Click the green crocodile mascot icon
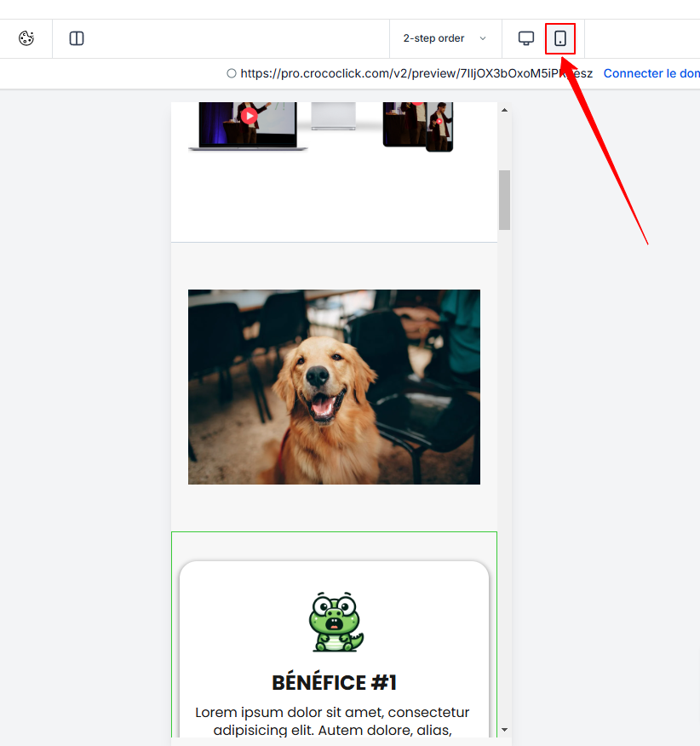700x746 pixels. click(x=335, y=622)
